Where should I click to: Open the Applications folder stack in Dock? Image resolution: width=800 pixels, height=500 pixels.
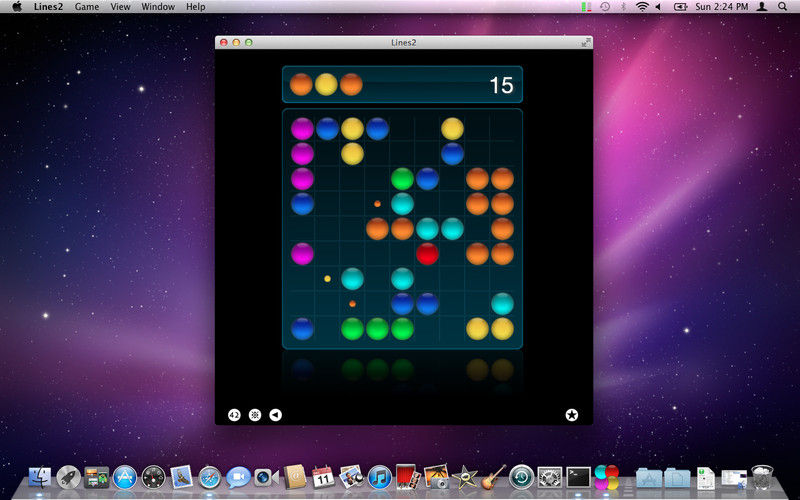(649, 478)
